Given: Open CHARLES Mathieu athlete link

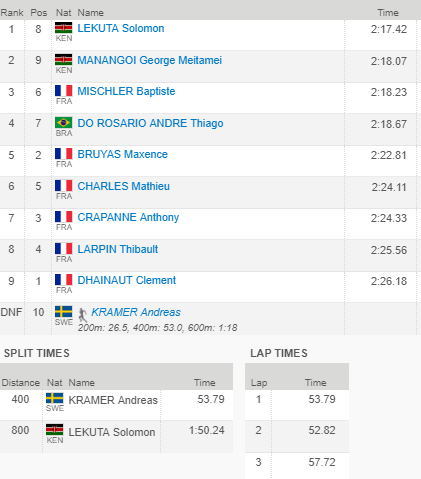Looking at the screenshot, I should (x=123, y=186).
